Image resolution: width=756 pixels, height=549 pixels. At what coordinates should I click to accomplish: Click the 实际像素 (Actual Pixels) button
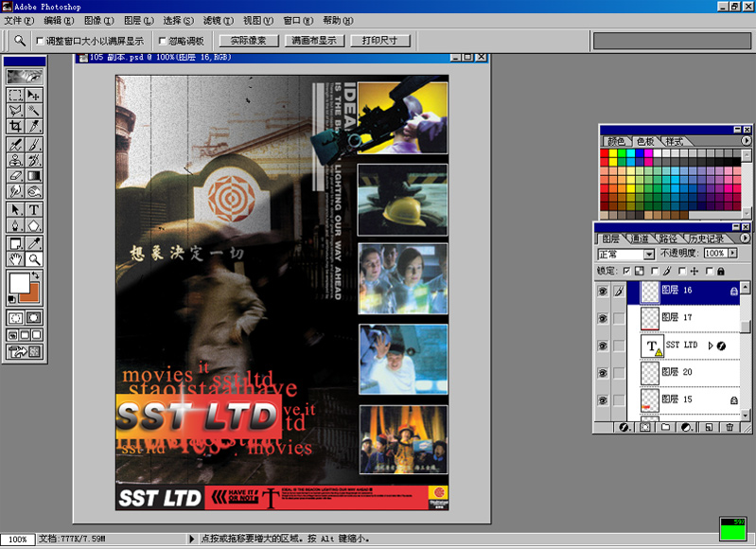(249, 41)
